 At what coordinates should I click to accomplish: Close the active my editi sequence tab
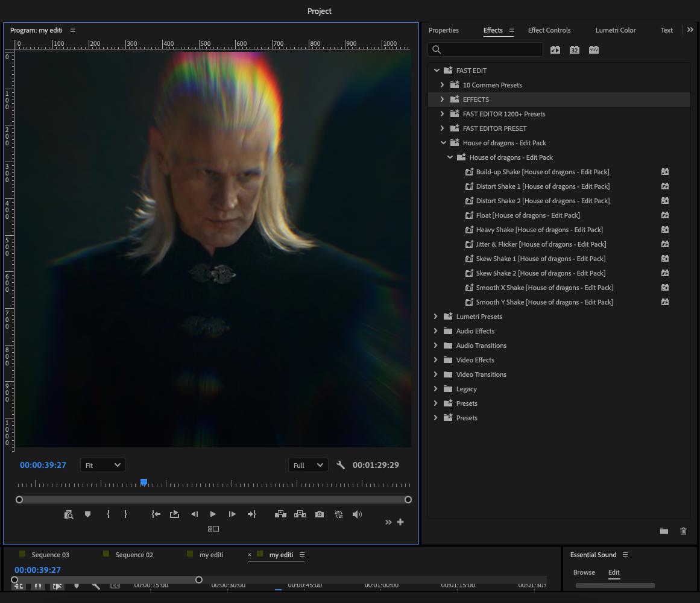[x=250, y=555]
